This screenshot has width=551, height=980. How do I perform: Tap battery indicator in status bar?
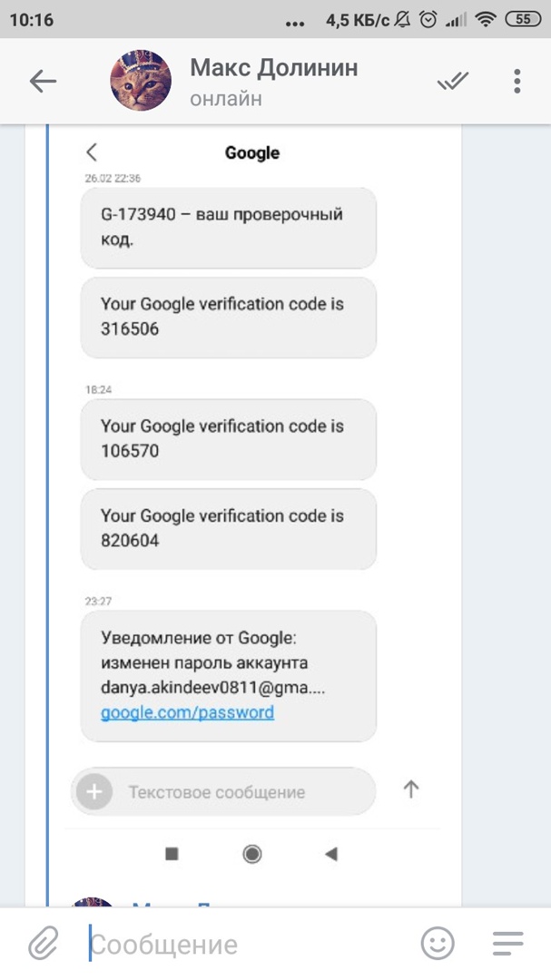(523, 18)
